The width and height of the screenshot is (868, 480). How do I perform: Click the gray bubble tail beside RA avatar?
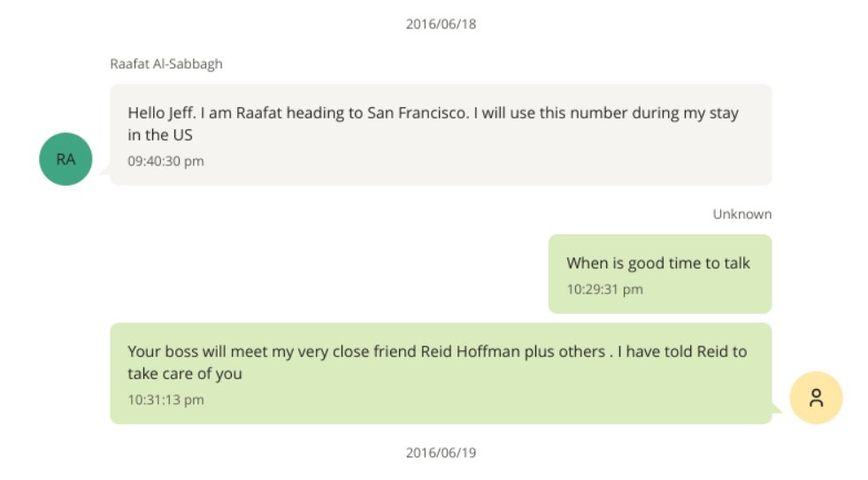(104, 170)
